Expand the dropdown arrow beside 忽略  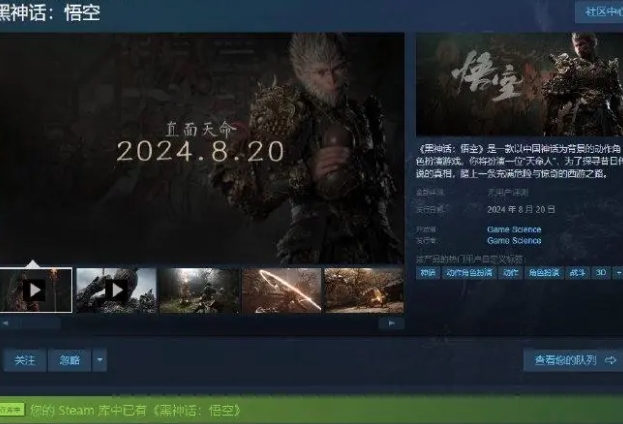click(100, 360)
